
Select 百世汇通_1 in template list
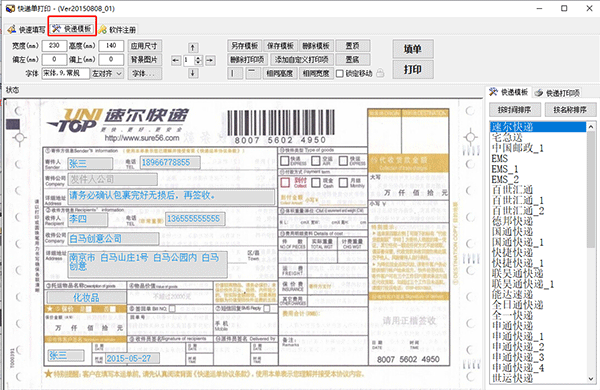coord(538,200)
